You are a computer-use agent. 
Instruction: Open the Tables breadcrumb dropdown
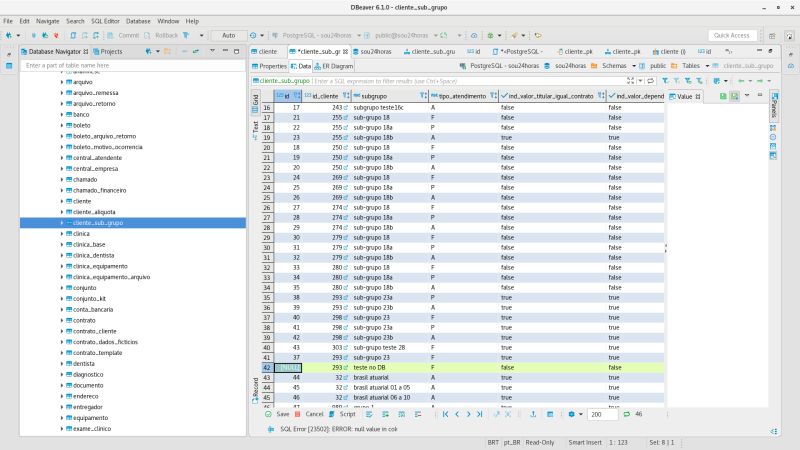click(x=707, y=66)
